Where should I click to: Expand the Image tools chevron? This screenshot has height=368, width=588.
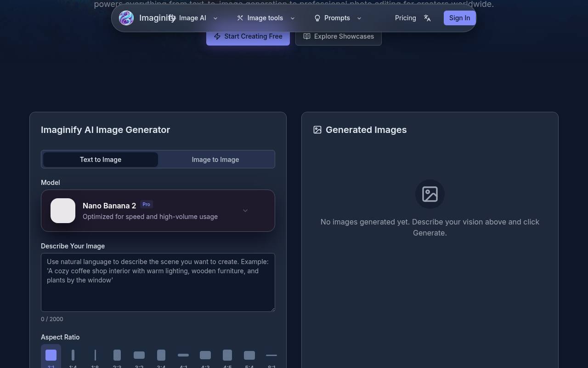tap(292, 18)
